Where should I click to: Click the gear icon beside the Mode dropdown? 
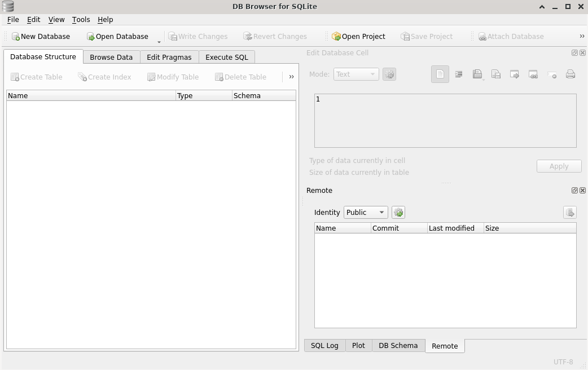tap(389, 74)
